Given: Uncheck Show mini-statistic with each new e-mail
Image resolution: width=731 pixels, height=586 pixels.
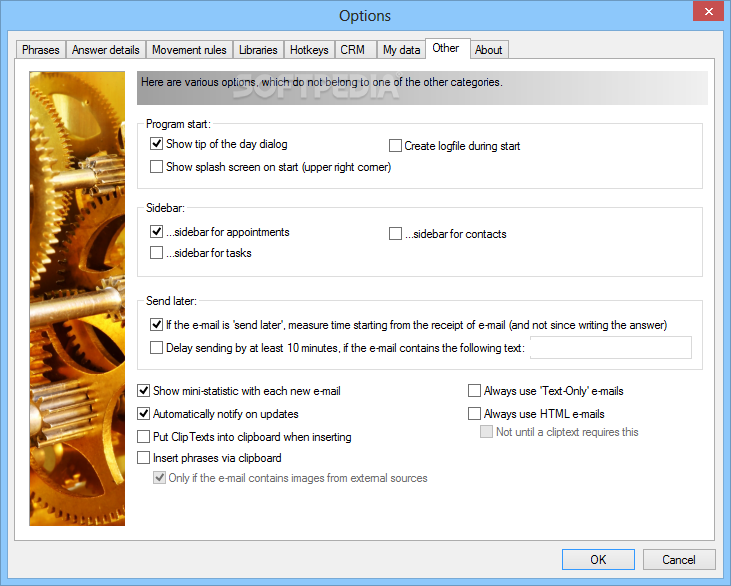Looking at the screenshot, I should 143,391.
